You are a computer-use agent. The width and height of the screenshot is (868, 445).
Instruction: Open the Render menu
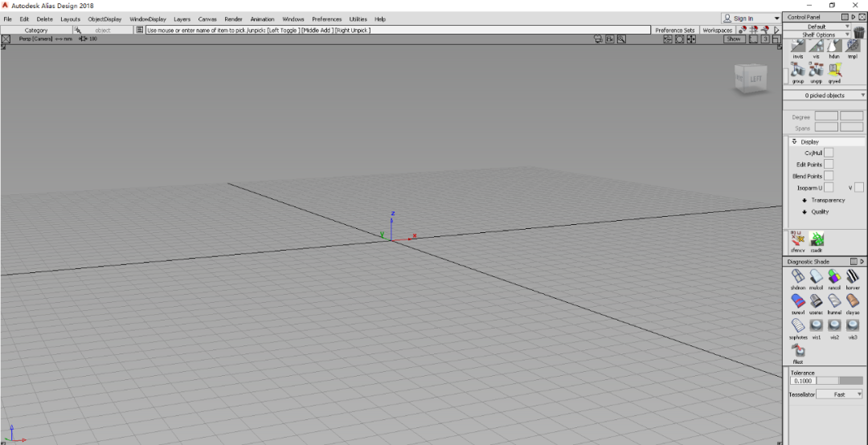click(233, 18)
